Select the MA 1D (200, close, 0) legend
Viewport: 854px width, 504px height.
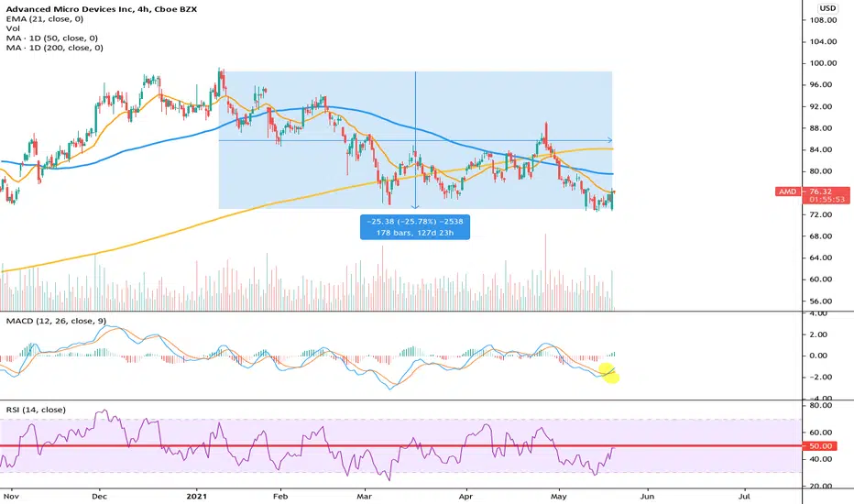pos(54,48)
